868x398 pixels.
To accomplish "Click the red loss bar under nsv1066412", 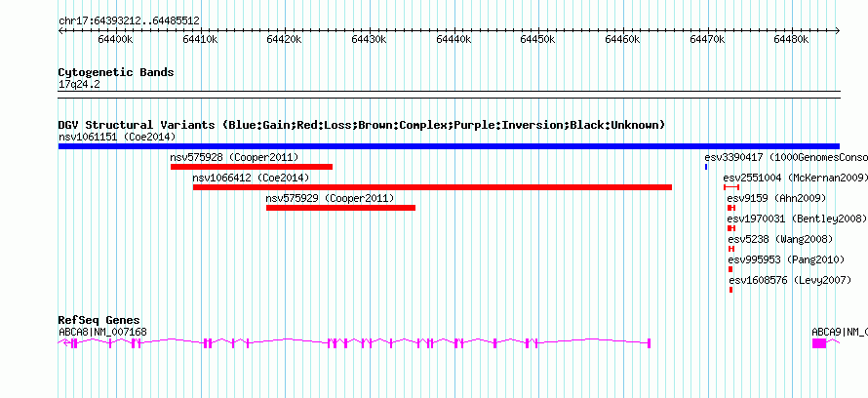I will tap(432, 187).
